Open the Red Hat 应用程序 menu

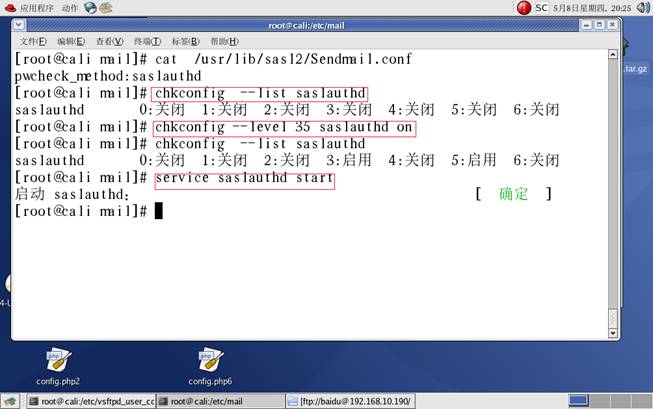click(30, 8)
